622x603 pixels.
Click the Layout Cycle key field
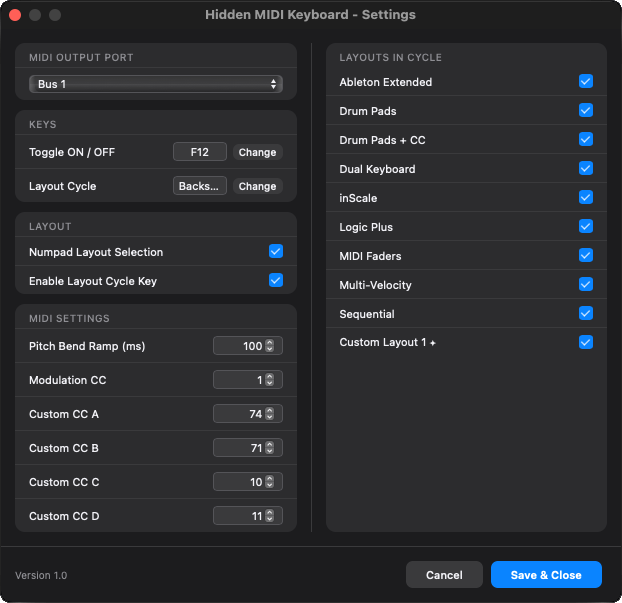[200, 186]
